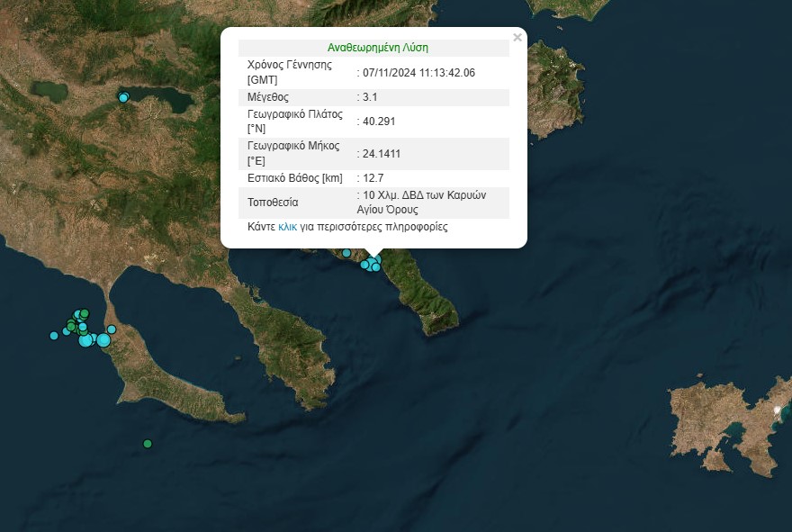
Task: Click the largest cyan marker touching Kassandra's coast
Action: pyautogui.click(x=103, y=339)
